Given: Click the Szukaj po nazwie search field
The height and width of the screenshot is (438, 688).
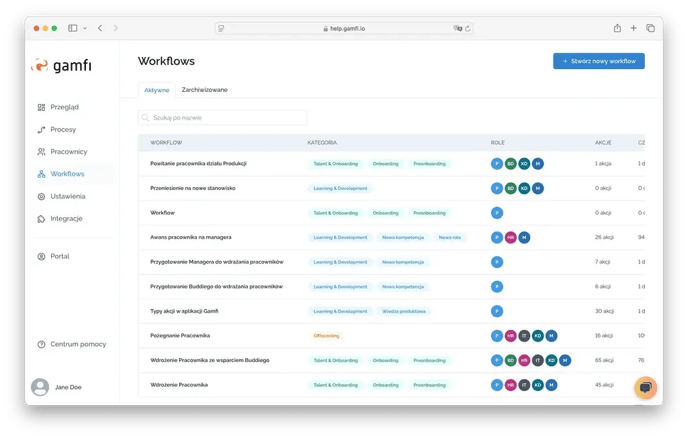Looking at the screenshot, I should (222, 118).
